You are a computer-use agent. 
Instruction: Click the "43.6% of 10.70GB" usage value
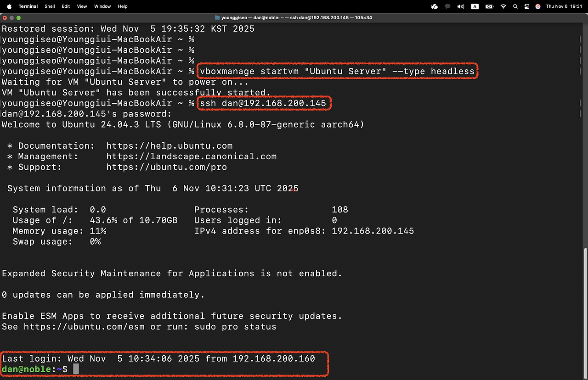tap(134, 220)
